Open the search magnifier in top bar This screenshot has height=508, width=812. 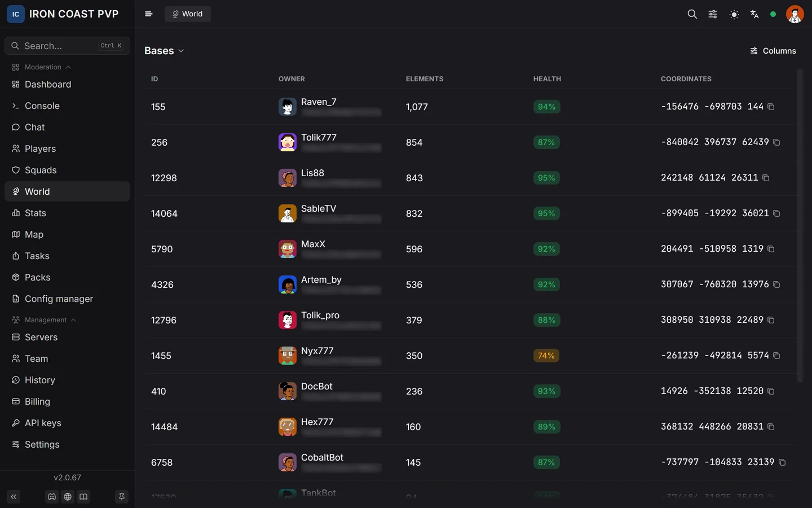point(692,14)
